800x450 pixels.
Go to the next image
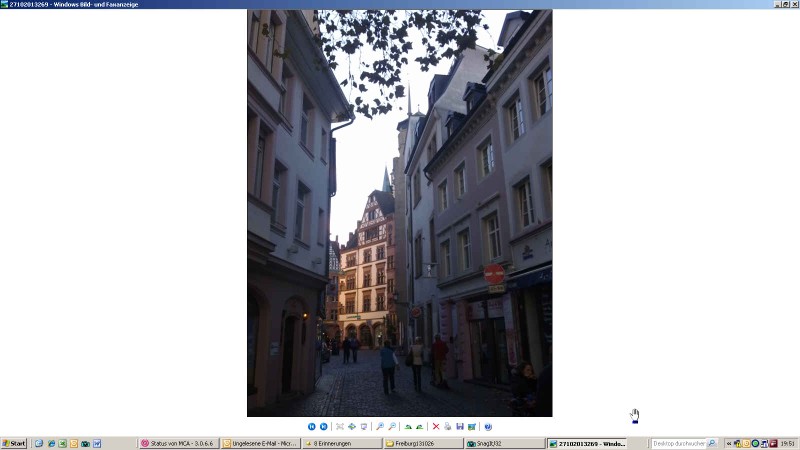[323, 427]
